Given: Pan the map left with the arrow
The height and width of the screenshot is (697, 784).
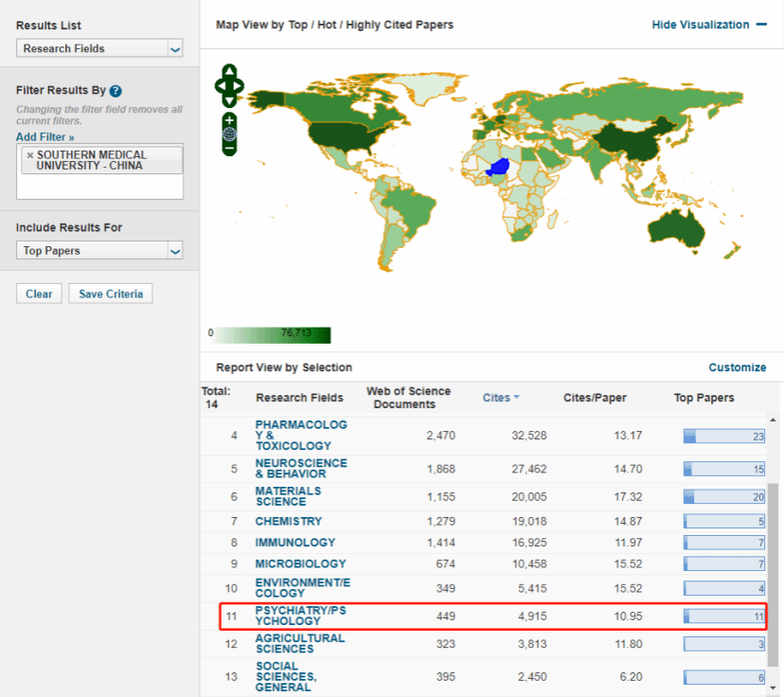Looking at the screenshot, I should (x=219, y=86).
